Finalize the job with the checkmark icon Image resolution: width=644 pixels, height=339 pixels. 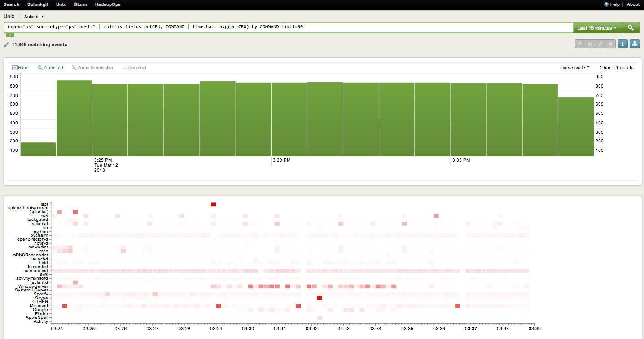pyautogui.click(x=601, y=44)
